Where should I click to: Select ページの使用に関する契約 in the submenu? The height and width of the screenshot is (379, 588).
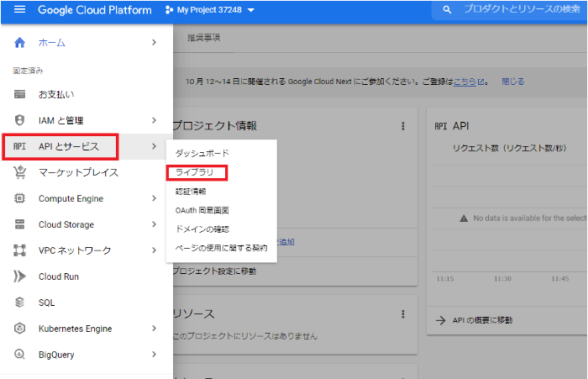click(221, 248)
